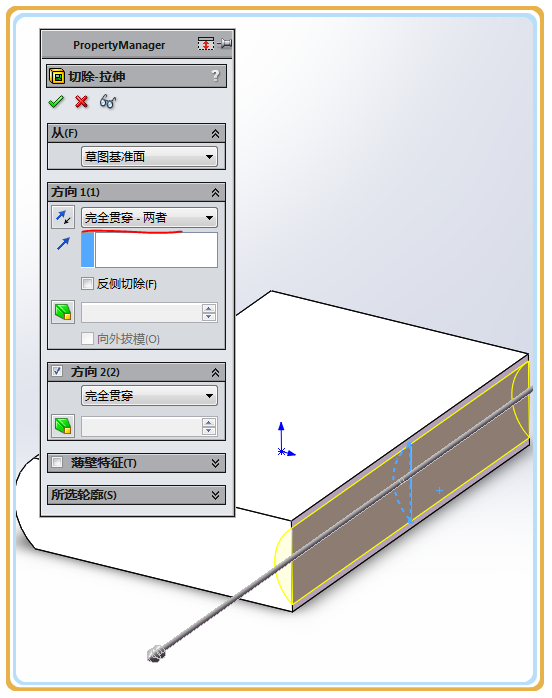This screenshot has width=552, height=698.
Task: Open detailed preview with the glasses icon
Action: click(x=108, y=102)
